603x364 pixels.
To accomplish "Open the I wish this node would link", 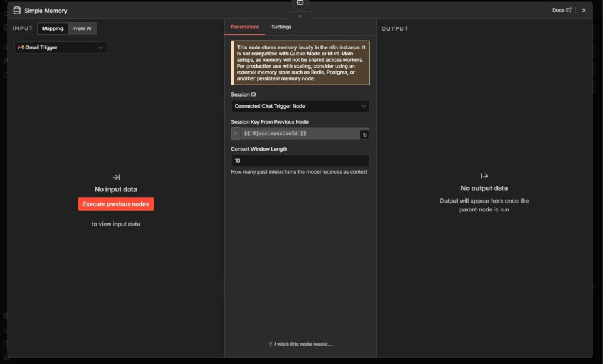I will pos(303,343).
